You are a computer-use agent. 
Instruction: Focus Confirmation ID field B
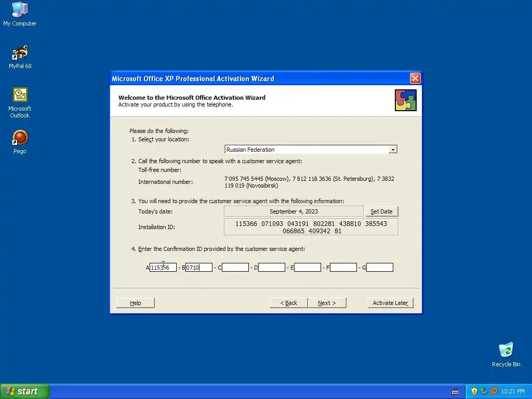199,268
